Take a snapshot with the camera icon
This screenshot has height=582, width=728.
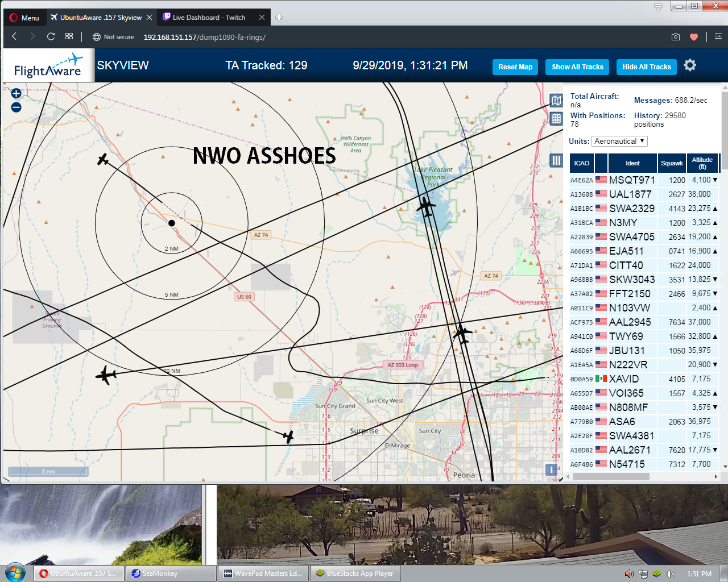pos(676,36)
